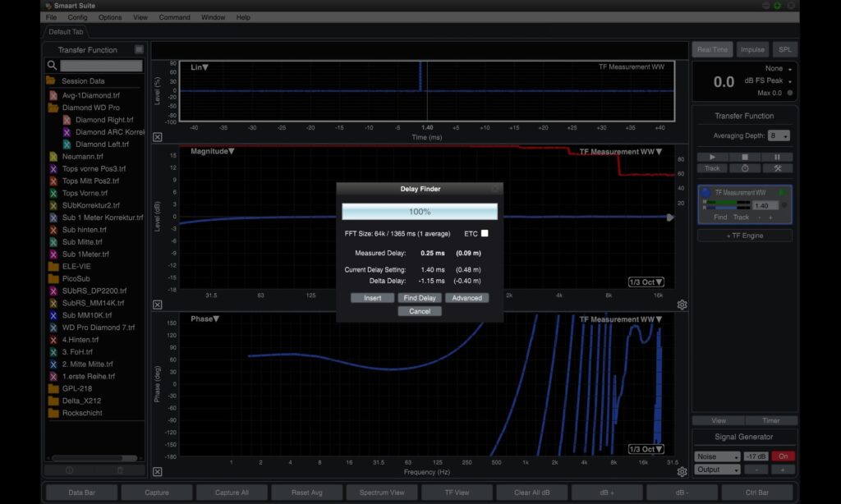
Task: Pause the transfer function measurements
Action: tap(777, 157)
